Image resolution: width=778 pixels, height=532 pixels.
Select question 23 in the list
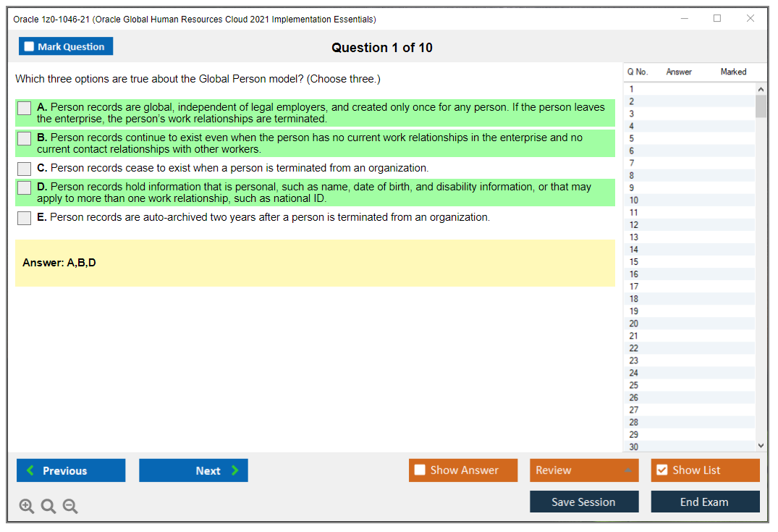click(x=689, y=360)
